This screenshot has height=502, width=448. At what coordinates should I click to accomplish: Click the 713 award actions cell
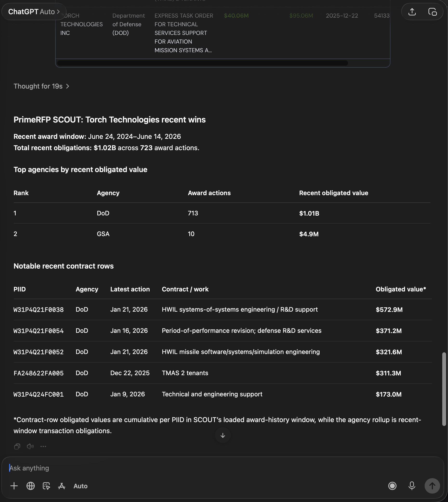click(193, 213)
